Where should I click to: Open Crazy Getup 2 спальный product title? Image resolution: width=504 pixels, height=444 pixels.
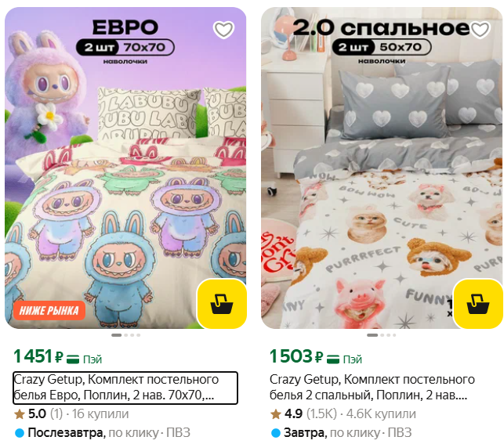(x=372, y=388)
